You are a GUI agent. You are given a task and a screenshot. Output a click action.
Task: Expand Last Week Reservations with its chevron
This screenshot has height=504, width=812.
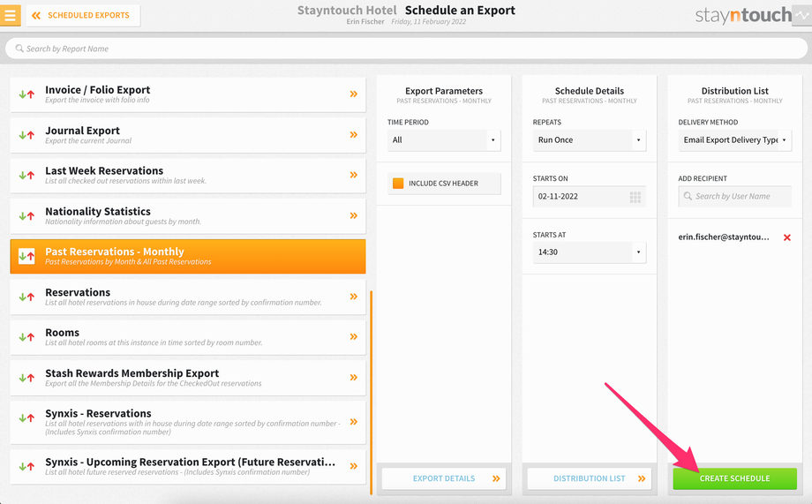(x=354, y=175)
